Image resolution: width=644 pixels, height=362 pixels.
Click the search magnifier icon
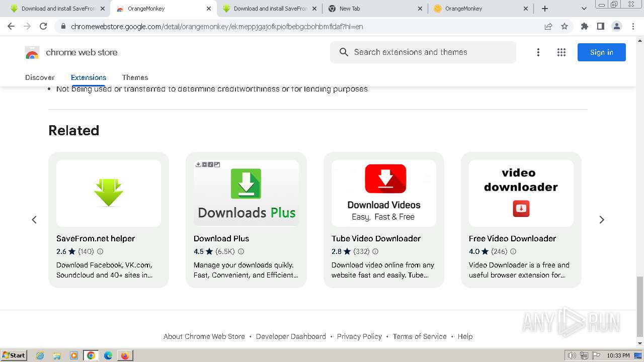click(344, 52)
